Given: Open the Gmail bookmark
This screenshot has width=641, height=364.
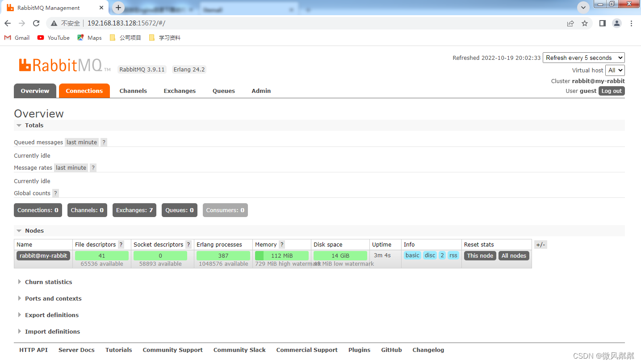Looking at the screenshot, I should click(x=17, y=38).
